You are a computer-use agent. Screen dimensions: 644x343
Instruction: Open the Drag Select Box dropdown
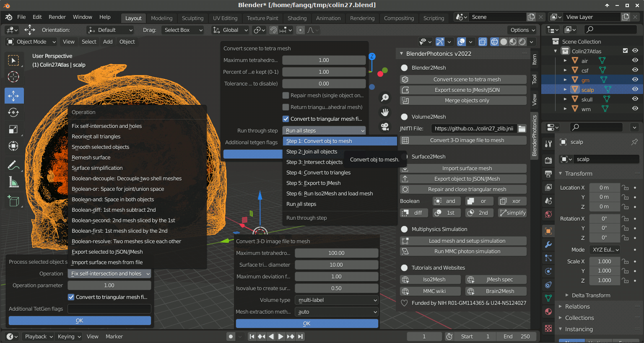(183, 30)
